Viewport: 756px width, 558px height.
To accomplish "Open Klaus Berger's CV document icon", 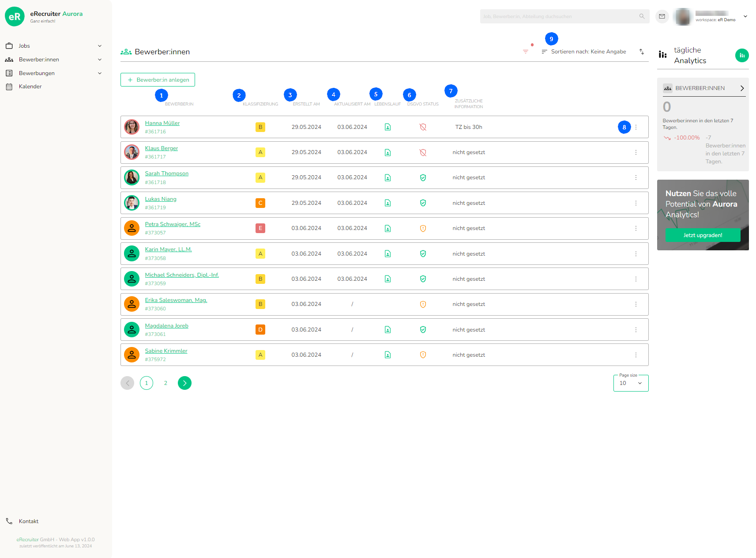I will [387, 152].
